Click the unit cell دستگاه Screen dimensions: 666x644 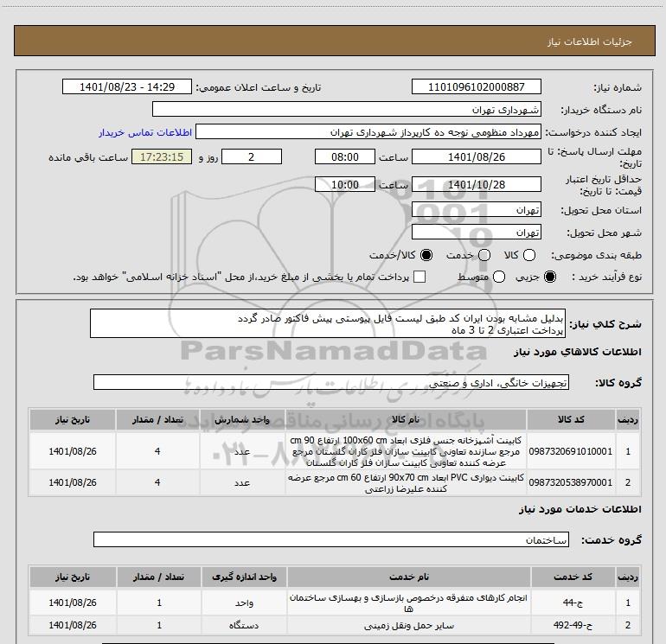(x=244, y=625)
